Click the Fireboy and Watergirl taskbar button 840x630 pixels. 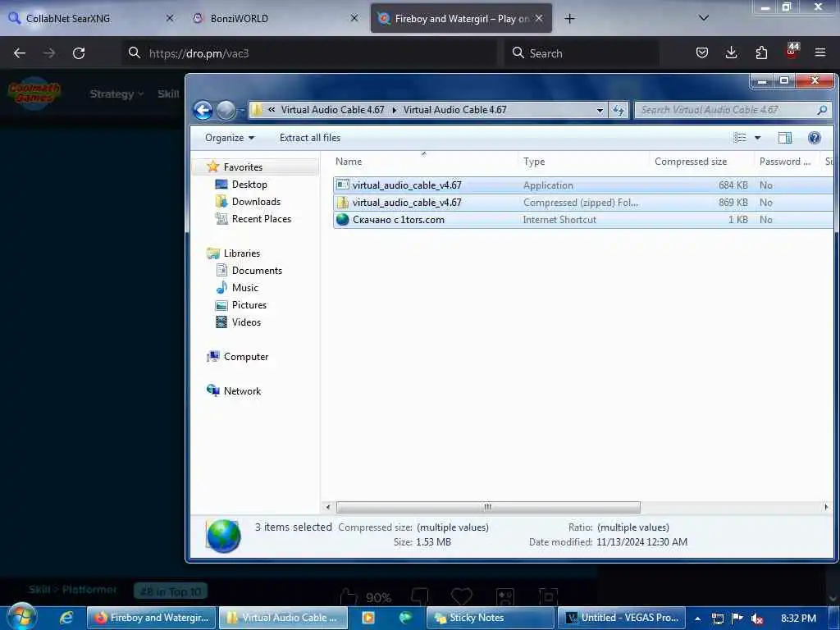pos(152,618)
